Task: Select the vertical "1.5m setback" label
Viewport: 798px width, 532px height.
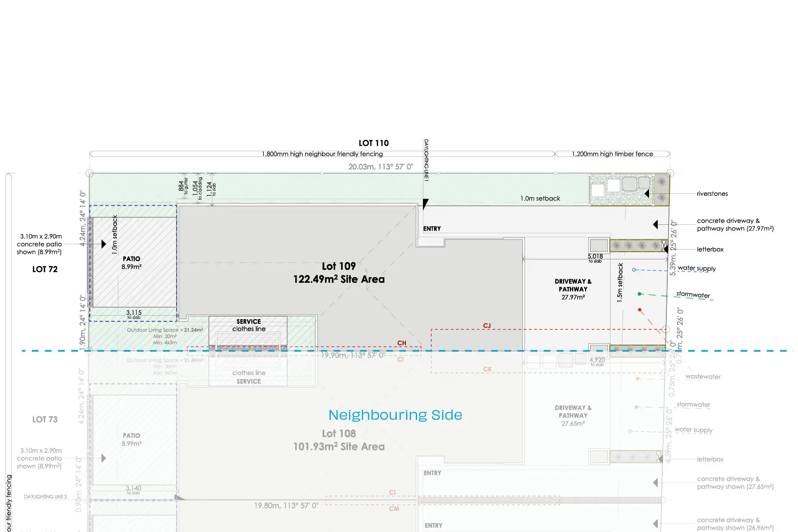Action: pos(620,283)
